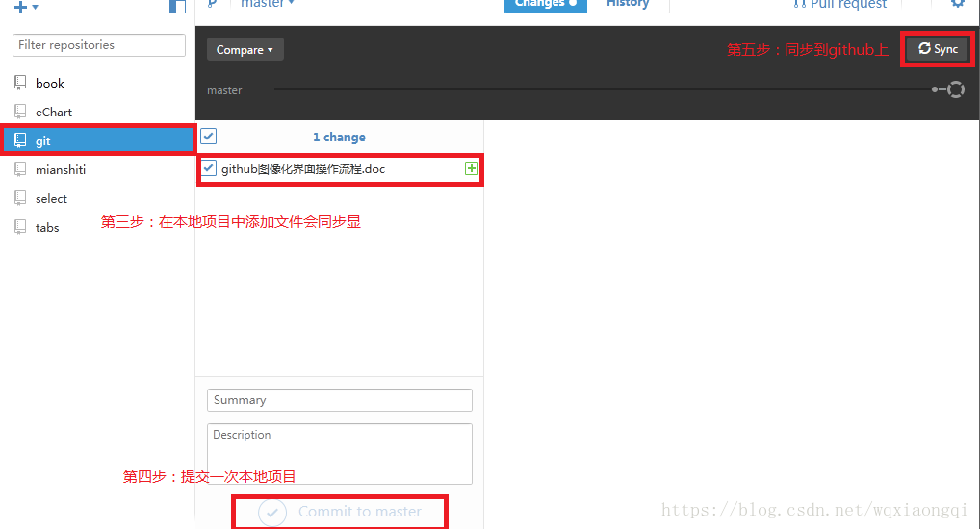Click the git repository icon
This screenshot has height=529, width=980.
[20, 140]
